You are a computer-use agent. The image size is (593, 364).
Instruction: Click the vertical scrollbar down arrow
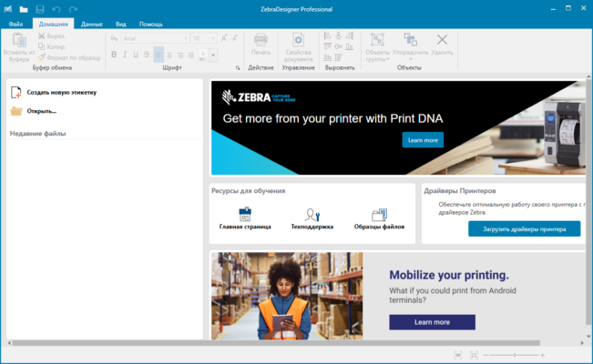coord(588,336)
